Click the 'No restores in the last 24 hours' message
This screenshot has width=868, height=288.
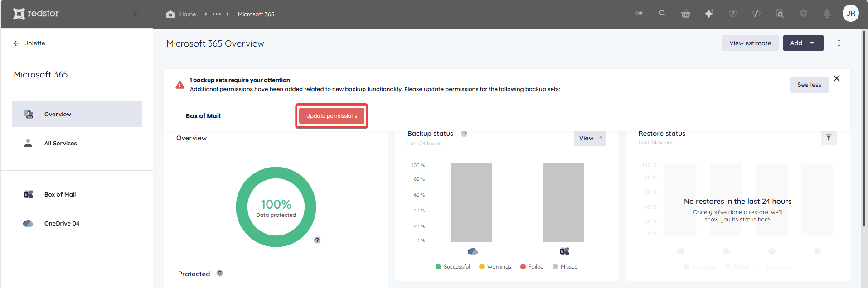(737, 201)
